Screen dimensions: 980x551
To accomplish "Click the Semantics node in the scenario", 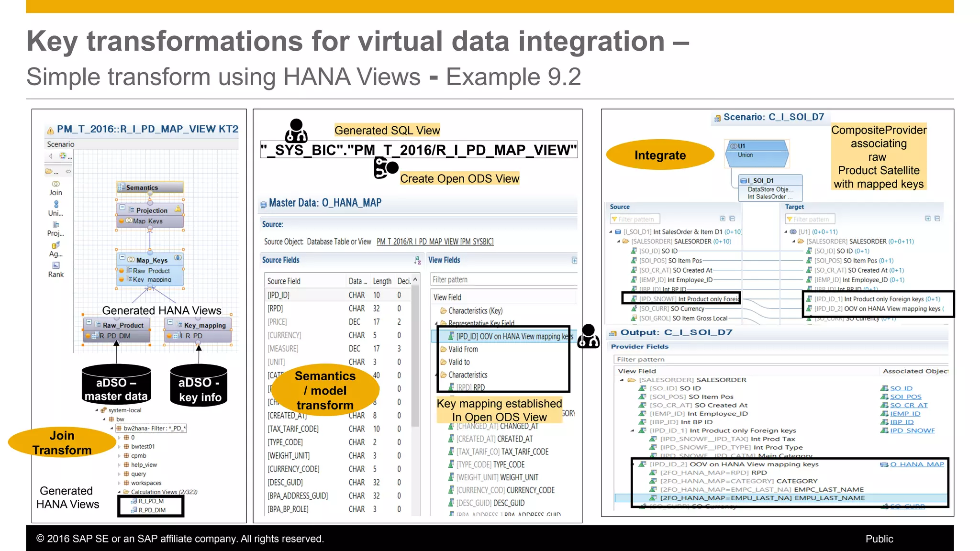I will click(x=150, y=187).
